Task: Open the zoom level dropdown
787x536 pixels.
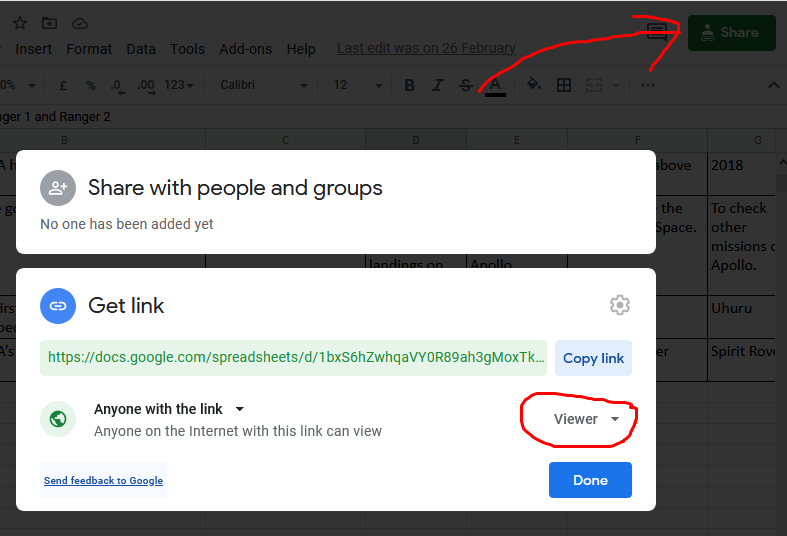Action: pos(19,85)
